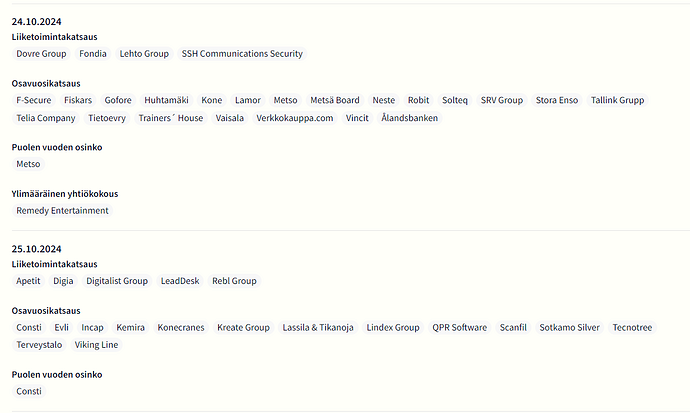Click the Huhtamäki tag
Viewport: 690px width, 413px height.
[166, 100]
